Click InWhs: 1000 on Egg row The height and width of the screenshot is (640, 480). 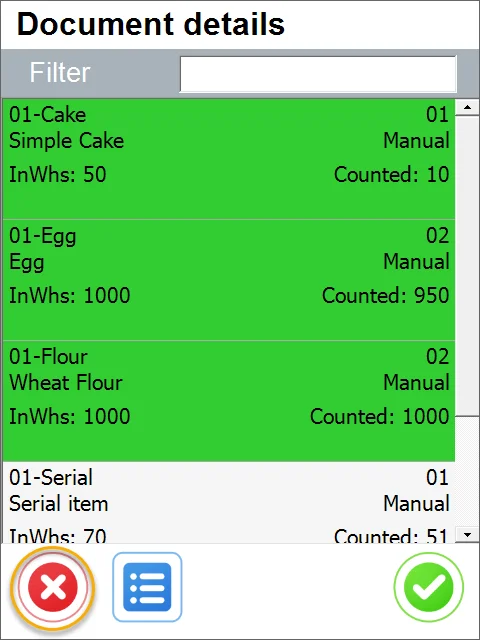click(70, 295)
